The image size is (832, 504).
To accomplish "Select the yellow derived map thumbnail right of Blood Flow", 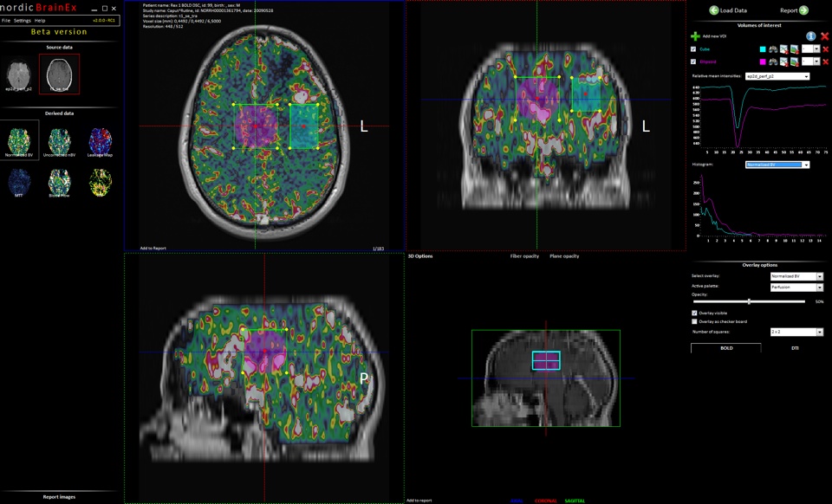I will pyautogui.click(x=100, y=182).
